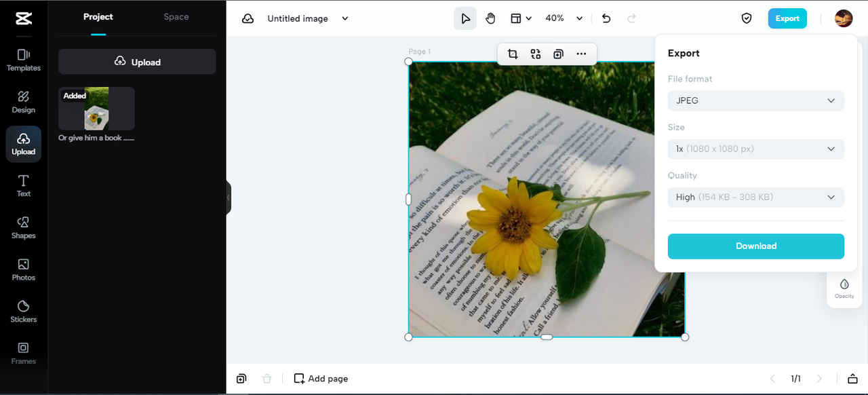This screenshot has width=868, height=395.
Task: Click the Opacity tool icon
Action: tap(844, 288)
